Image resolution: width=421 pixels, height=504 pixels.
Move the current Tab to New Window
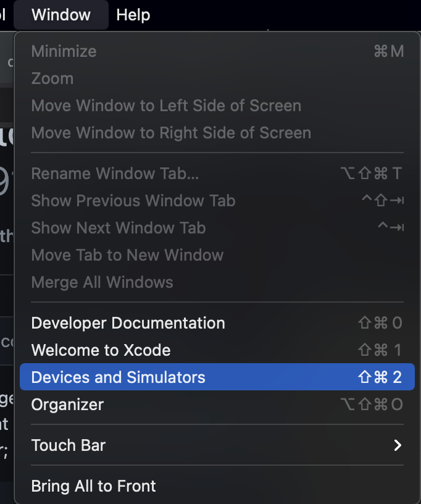[x=127, y=255]
